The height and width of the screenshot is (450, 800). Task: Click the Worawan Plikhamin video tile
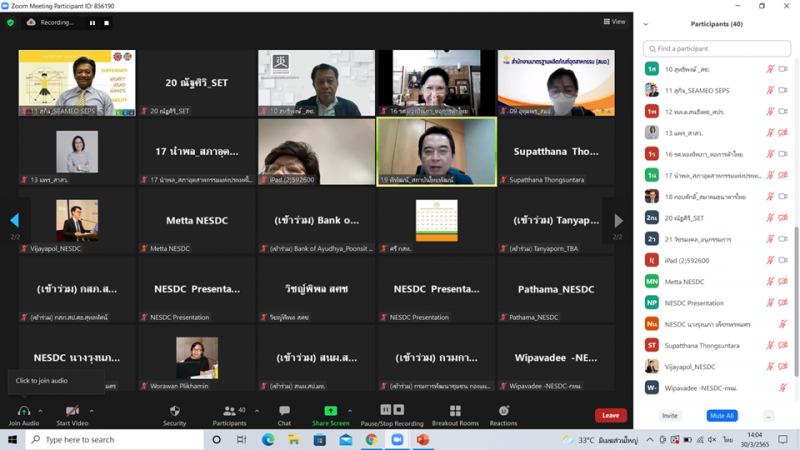(x=197, y=358)
